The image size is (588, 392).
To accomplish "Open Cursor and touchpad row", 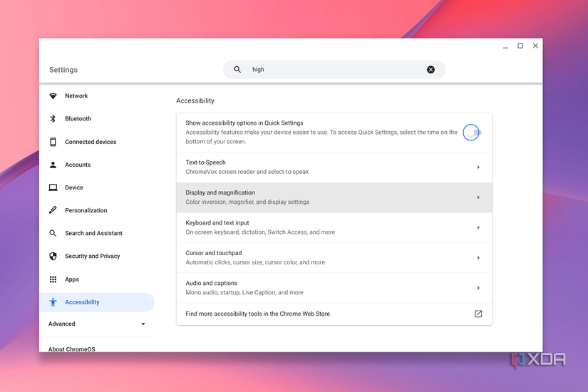I will [x=334, y=258].
